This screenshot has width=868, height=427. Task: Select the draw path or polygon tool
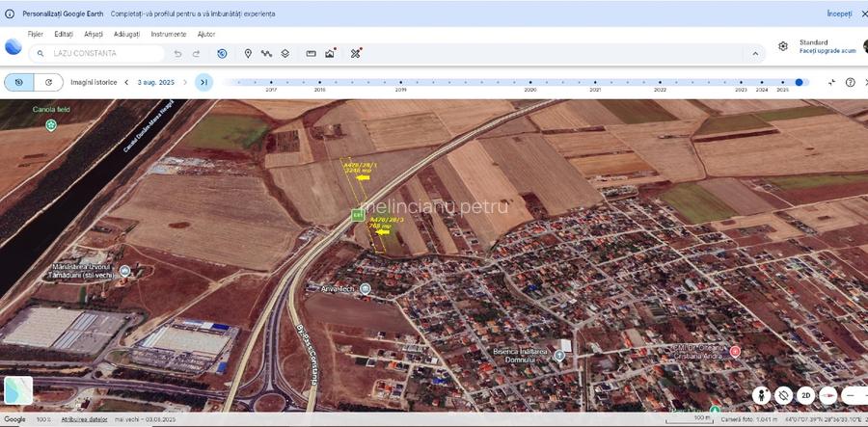[266, 54]
